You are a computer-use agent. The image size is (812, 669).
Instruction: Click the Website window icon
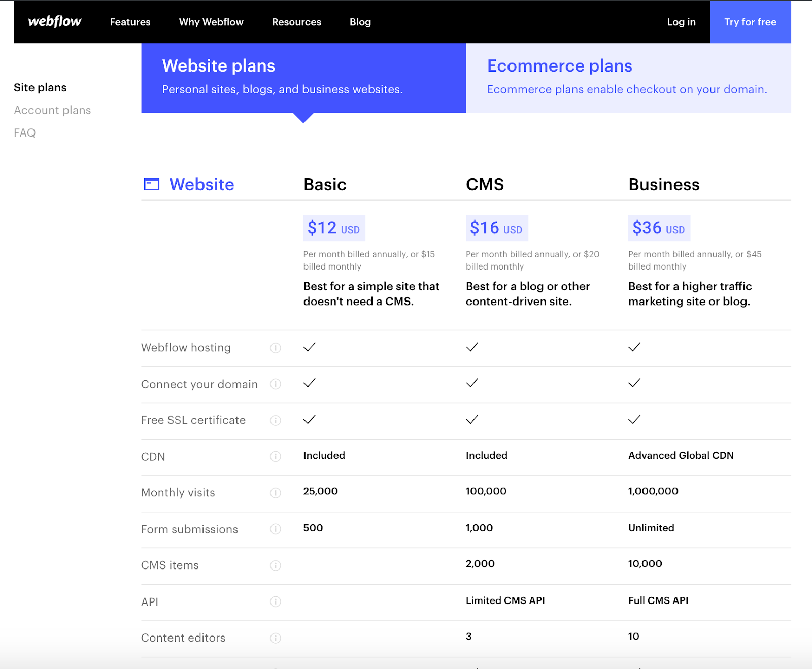click(152, 184)
